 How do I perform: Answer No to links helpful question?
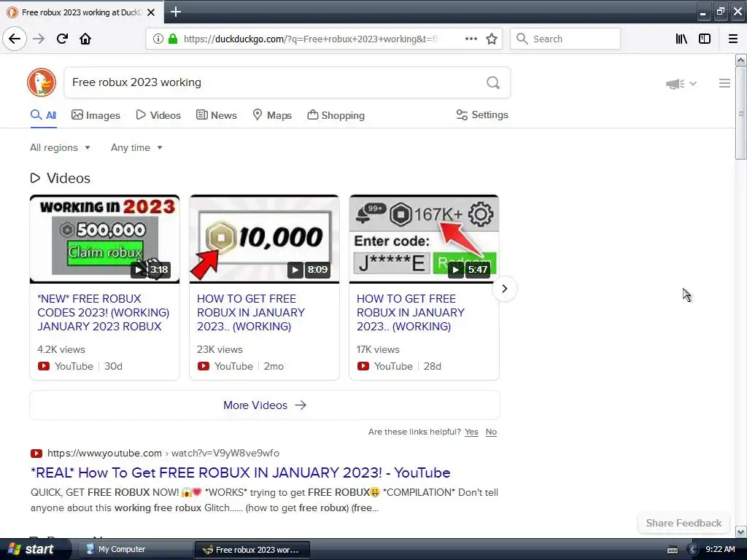pyautogui.click(x=491, y=432)
